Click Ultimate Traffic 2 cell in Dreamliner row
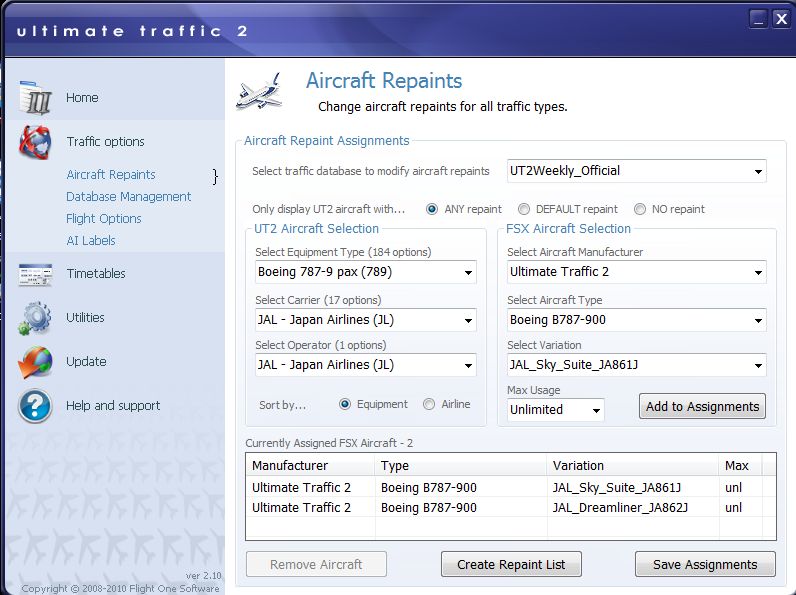Screen dimensions: 796x595 pos(301,508)
